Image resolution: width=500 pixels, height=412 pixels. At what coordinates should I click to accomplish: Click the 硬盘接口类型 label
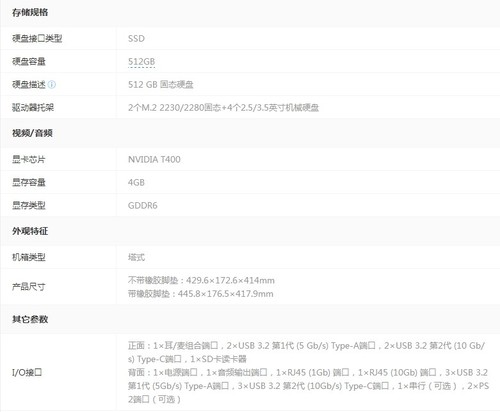[37, 39]
